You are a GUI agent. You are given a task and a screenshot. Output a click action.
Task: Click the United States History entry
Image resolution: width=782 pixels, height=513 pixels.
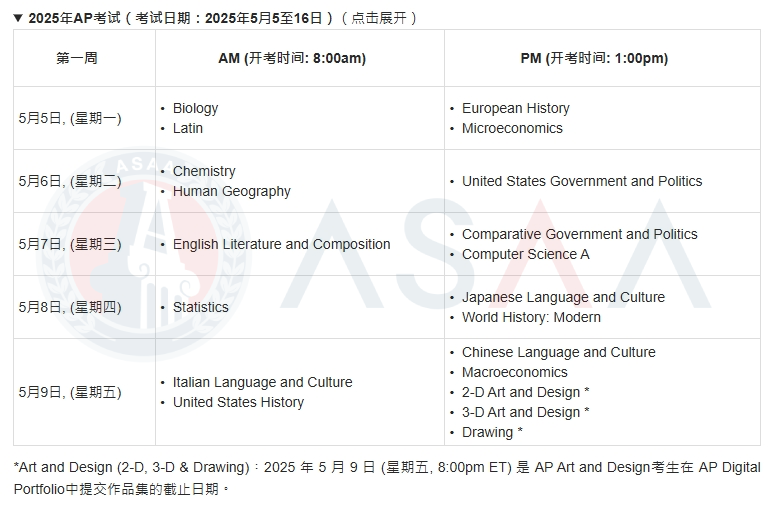[x=238, y=402]
